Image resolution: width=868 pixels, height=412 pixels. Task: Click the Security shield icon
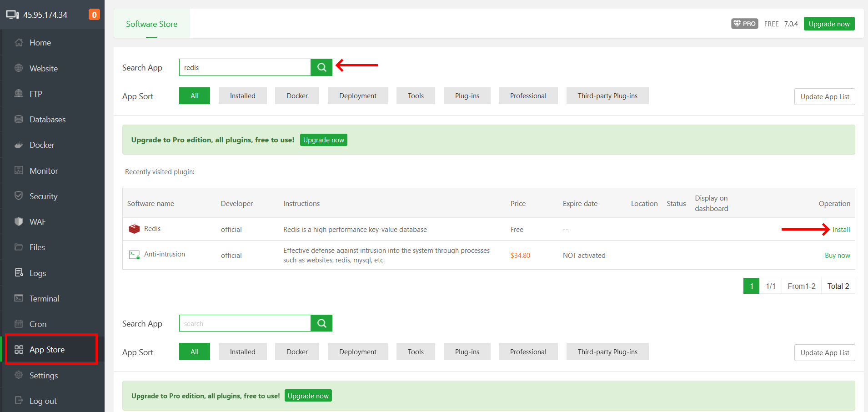click(x=19, y=196)
